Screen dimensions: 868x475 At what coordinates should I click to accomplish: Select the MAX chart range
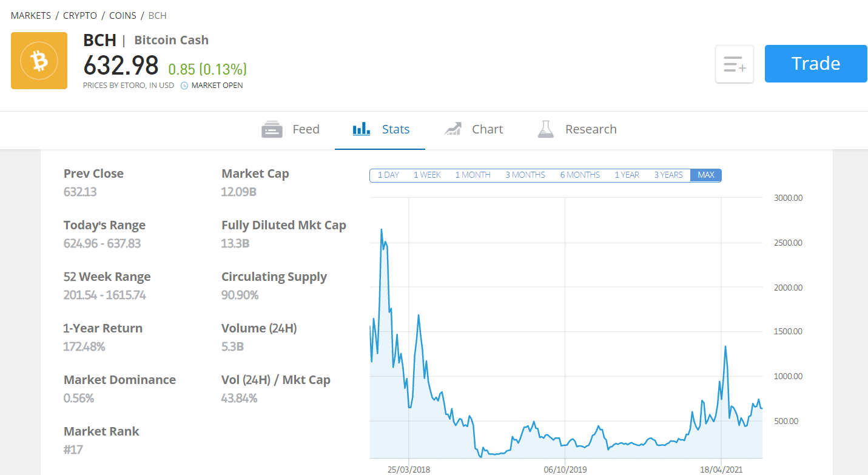pyautogui.click(x=706, y=175)
